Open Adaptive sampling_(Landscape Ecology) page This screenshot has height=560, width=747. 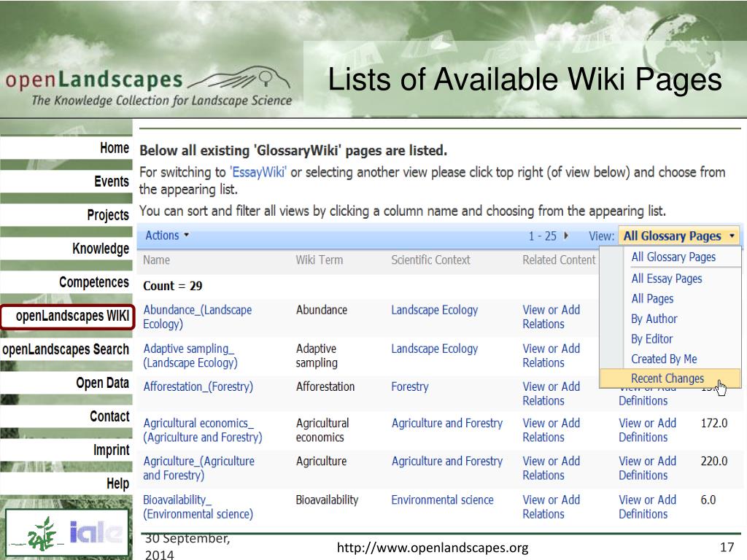(x=190, y=356)
